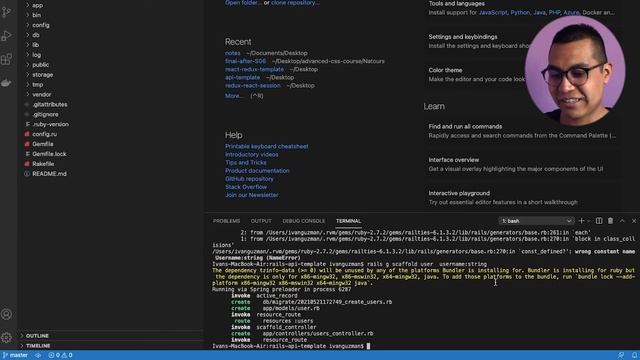Expand the public folder
This screenshot has height=360, width=640.
40,65
